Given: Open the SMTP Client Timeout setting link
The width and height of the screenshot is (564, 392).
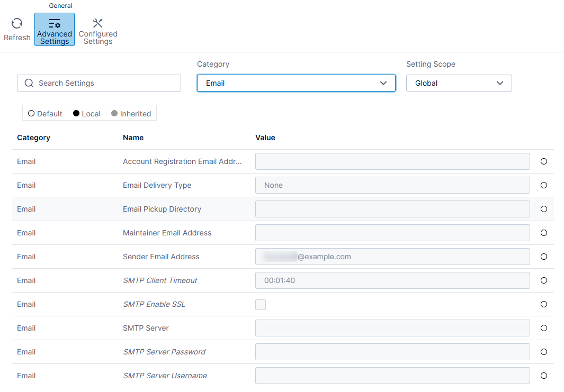Looking at the screenshot, I should [x=160, y=280].
